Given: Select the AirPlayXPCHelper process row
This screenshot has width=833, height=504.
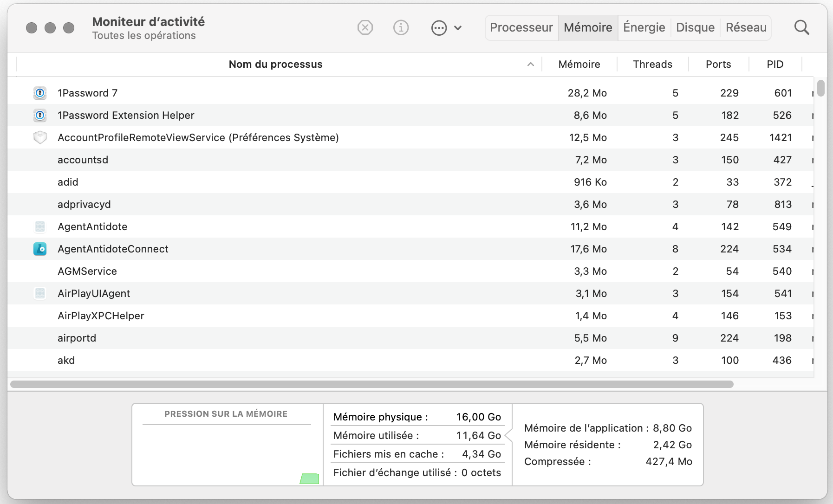Looking at the screenshot, I should 410,316.
